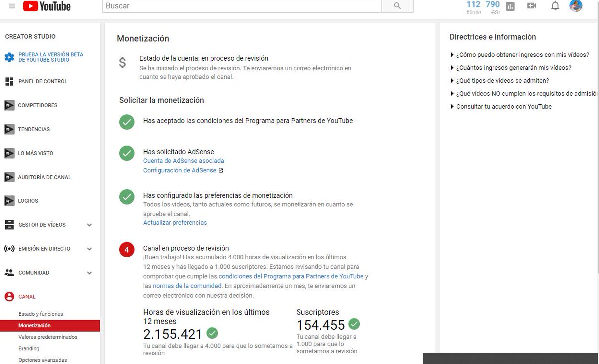
Task: Click the YouTube Studio beta gear icon
Action: click(x=9, y=57)
